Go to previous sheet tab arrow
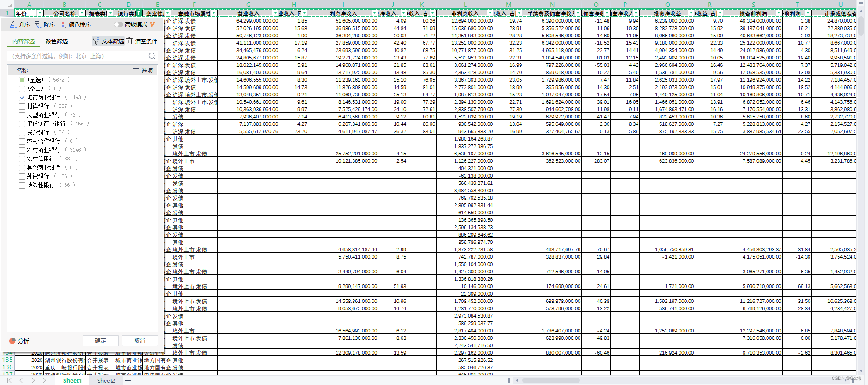Viewport: 868px width, 385px height. pos(21,380)
